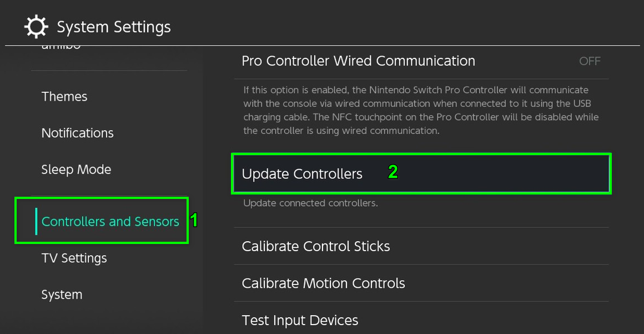Click the System Settings gear icon
Image resolution: width=644 pixels, height=334 pixels.
point(37,27)
